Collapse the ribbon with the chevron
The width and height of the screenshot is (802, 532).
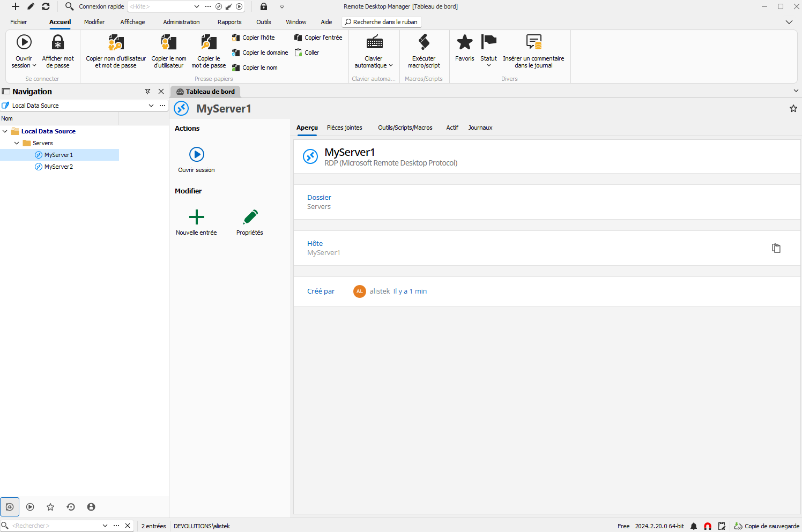[789, 22]
